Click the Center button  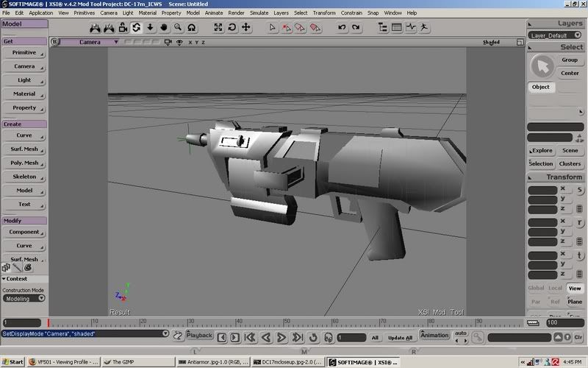pyautogui.click(x=570, y=73)
